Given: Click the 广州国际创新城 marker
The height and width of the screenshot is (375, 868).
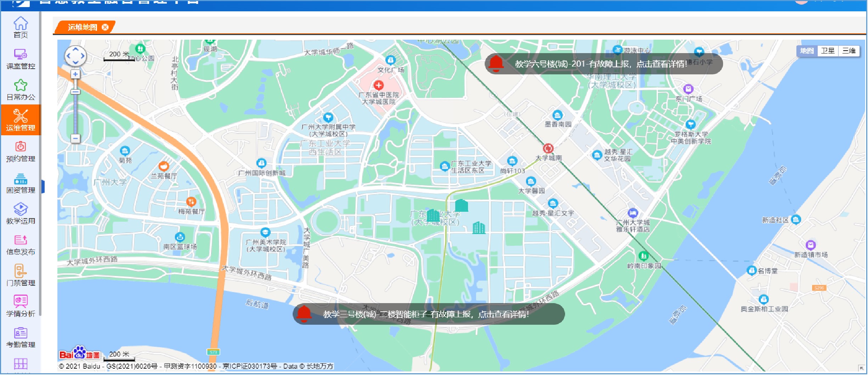Looking at the screenshot, I should click(x=261, y=163).
